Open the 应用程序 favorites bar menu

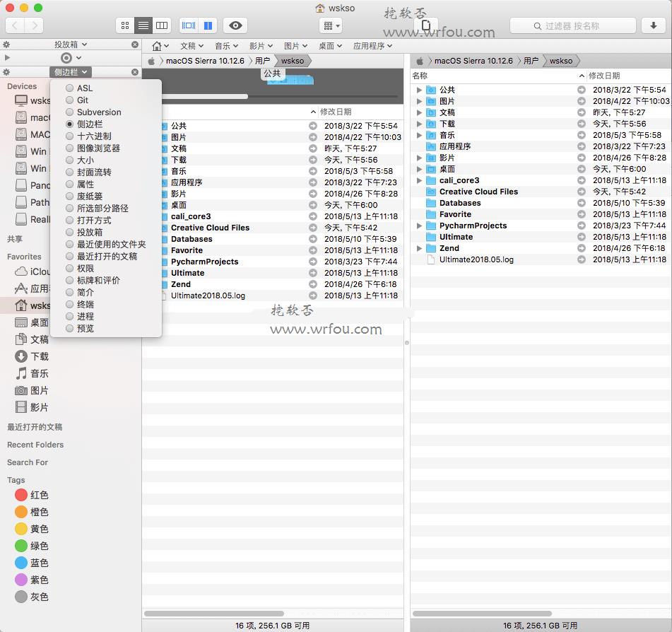pyautogui.click(x=372, y=46)
